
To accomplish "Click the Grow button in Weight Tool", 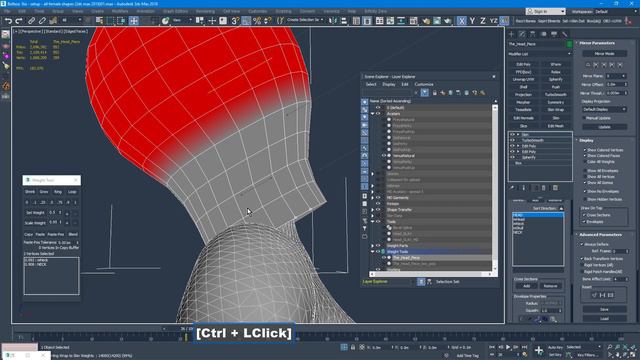I will coord(44,192).
